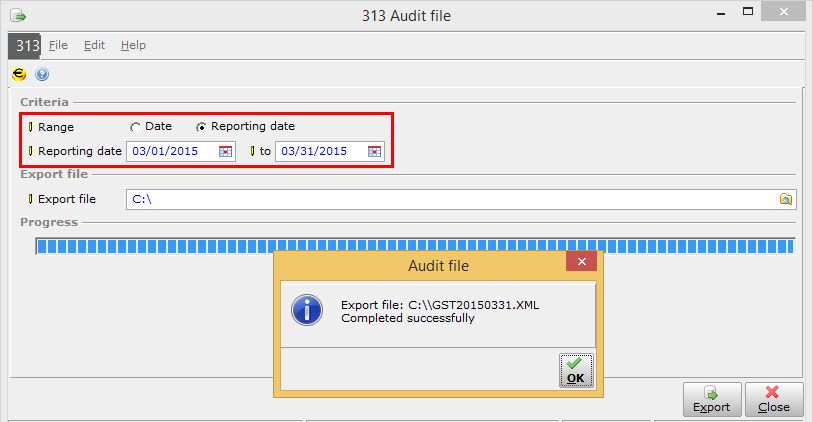Click the Close button at bottom right
The image size is (813, 422).
tap(774, 399)
